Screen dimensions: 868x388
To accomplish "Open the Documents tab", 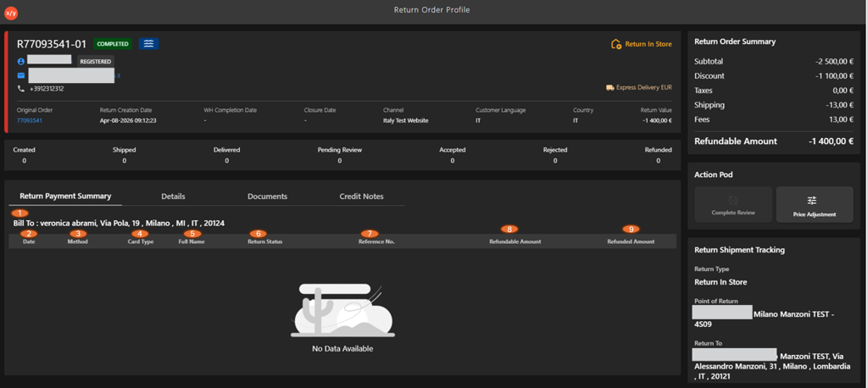I will pyautogui.click(x=267, y=197).
